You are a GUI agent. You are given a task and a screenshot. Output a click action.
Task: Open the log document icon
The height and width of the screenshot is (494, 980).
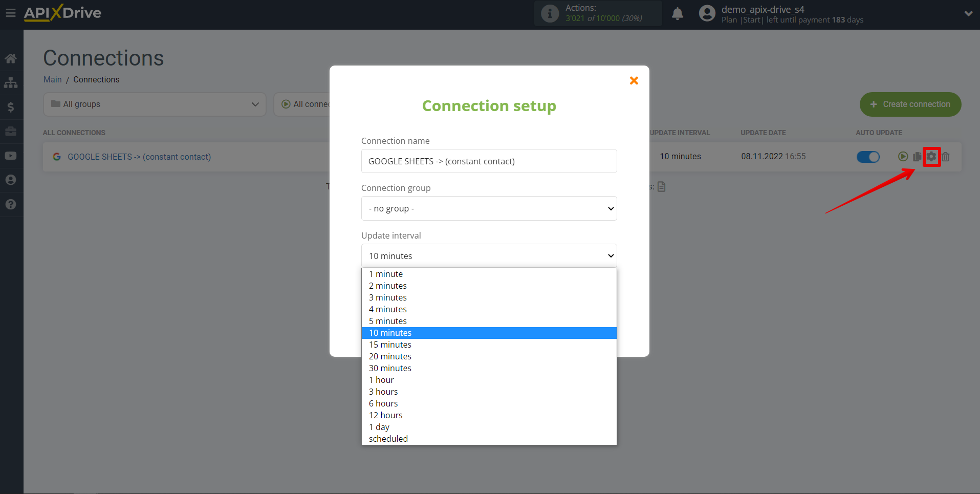[662, 187]
